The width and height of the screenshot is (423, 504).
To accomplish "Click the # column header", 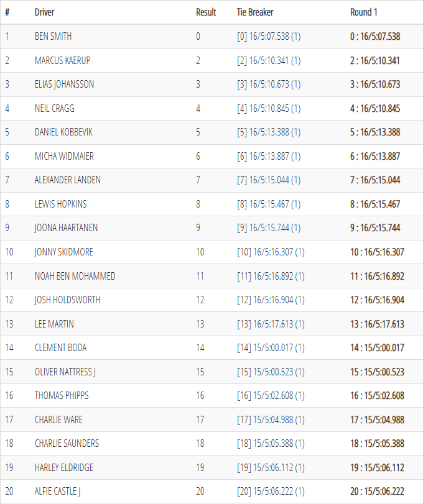I will (x=7, y=12).
